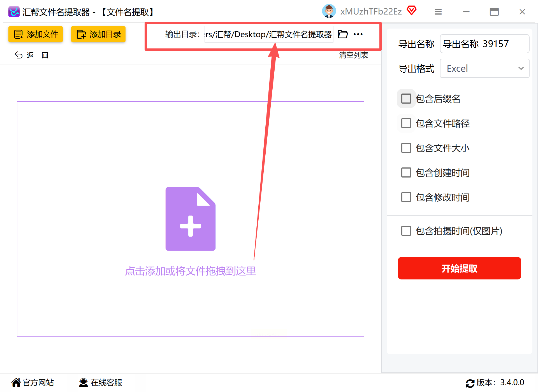Enable the 包含后缀名 checkbox
Viewport: 538px width, 392px height.
pyautogui.click(x=406, y=99)
